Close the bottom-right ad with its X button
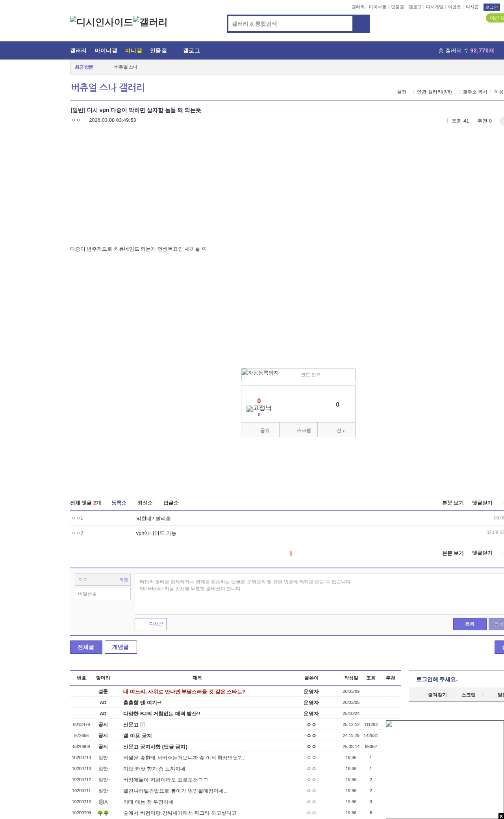Viewport: 504px width, 819px height. coord(501,816)
